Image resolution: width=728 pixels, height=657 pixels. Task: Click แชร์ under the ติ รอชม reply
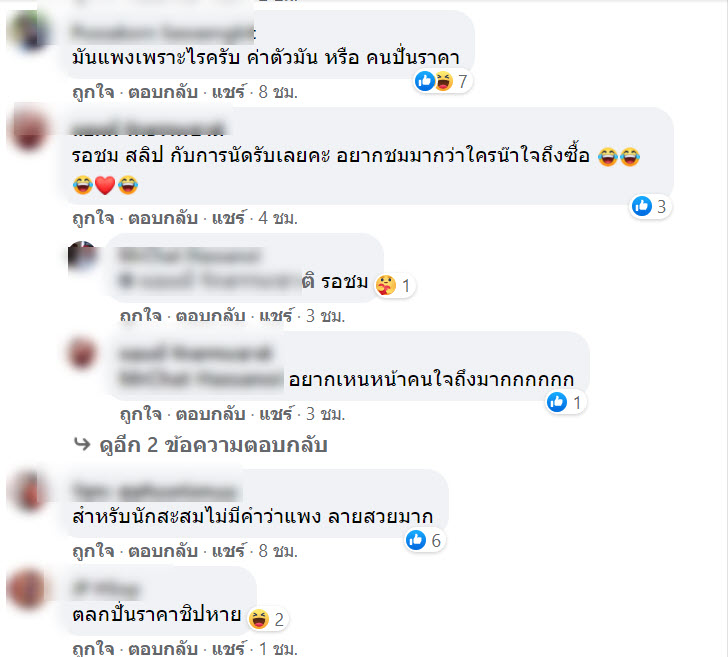tap(276, 316)
